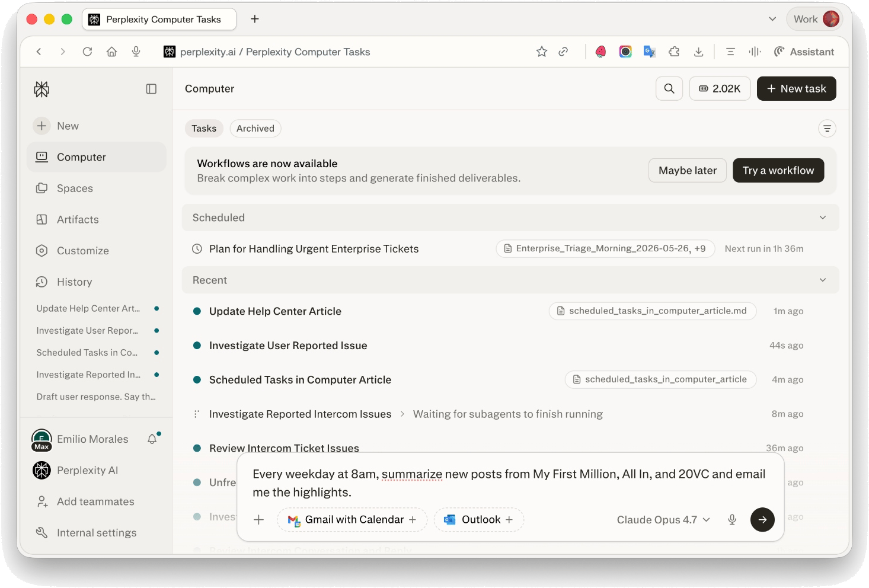869x588 pixels.
Task: Open sidebar history item Draft user response
Action: tap(96, 397)
